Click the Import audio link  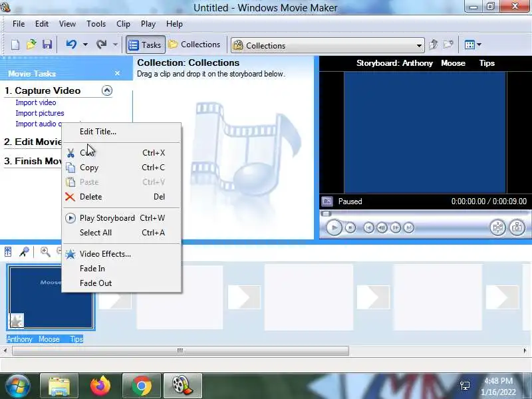(x=39, y=124)
